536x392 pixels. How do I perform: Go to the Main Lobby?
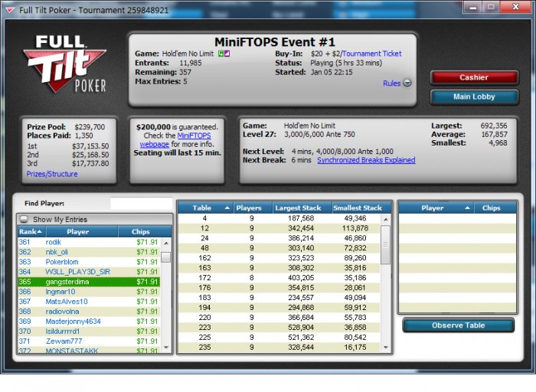474,96
